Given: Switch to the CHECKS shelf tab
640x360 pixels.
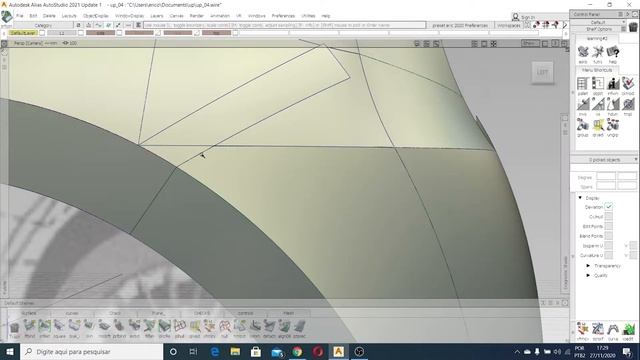Looking at the screenshot, I should point(202,313).
